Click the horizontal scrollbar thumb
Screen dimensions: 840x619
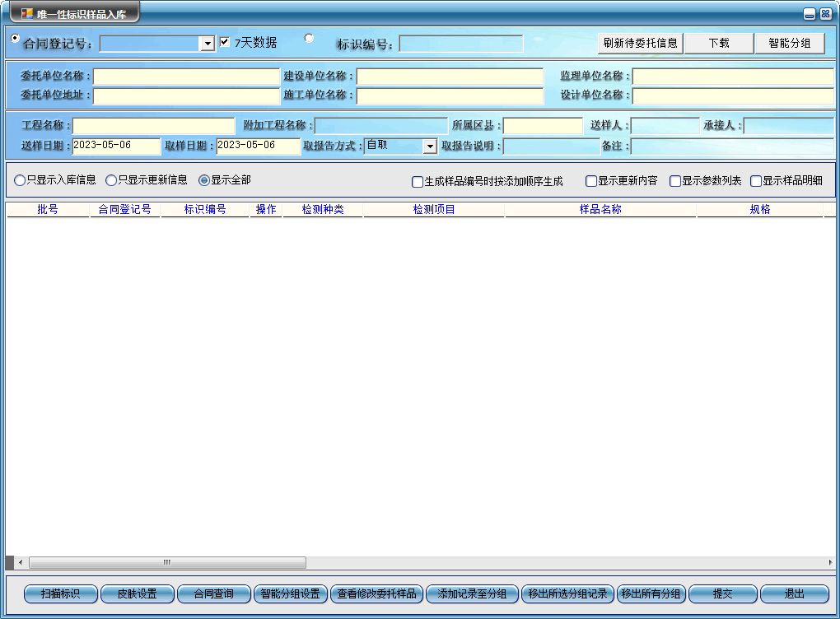pyautogui.click(x=167, y=562)
